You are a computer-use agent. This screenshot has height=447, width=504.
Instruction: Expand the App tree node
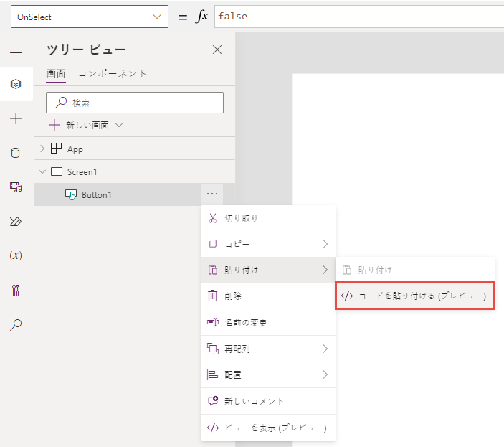click(x=42, y=149)
